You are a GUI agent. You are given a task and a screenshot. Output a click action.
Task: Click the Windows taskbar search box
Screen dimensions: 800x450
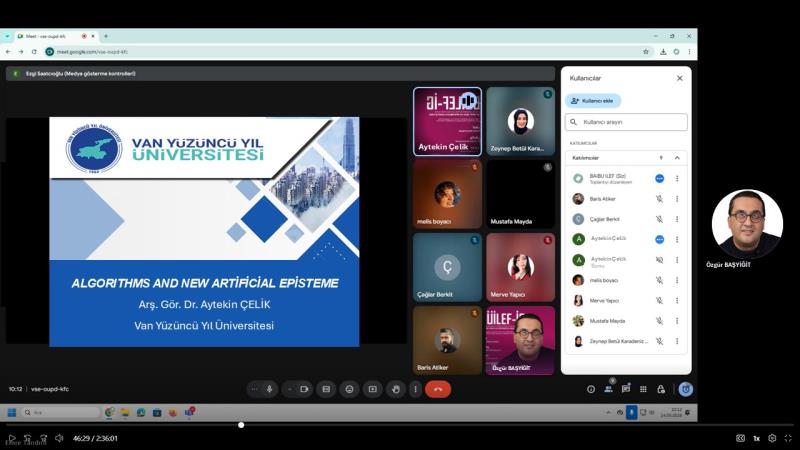tap(60, 412)
